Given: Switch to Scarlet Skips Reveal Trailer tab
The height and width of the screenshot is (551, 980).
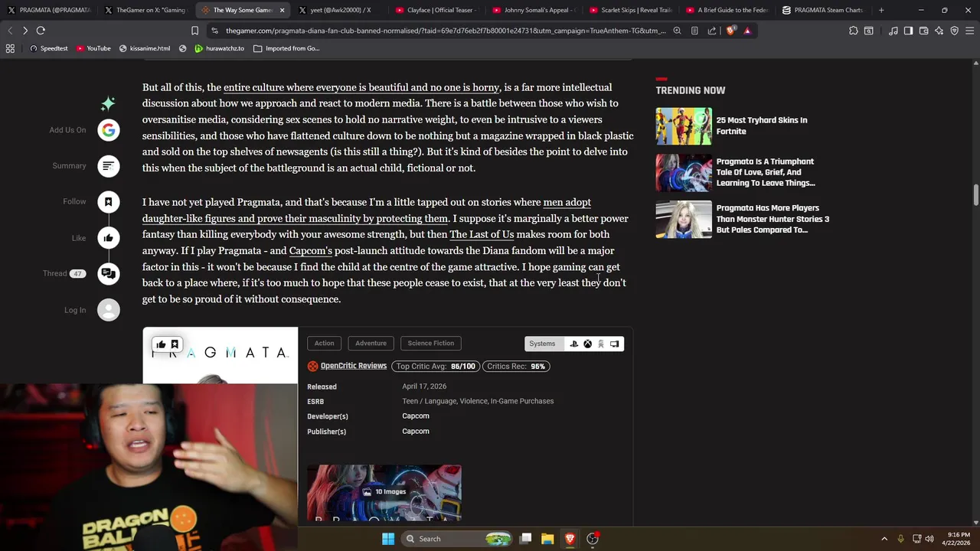Looking at the screenshot, I should pos(629,10).
